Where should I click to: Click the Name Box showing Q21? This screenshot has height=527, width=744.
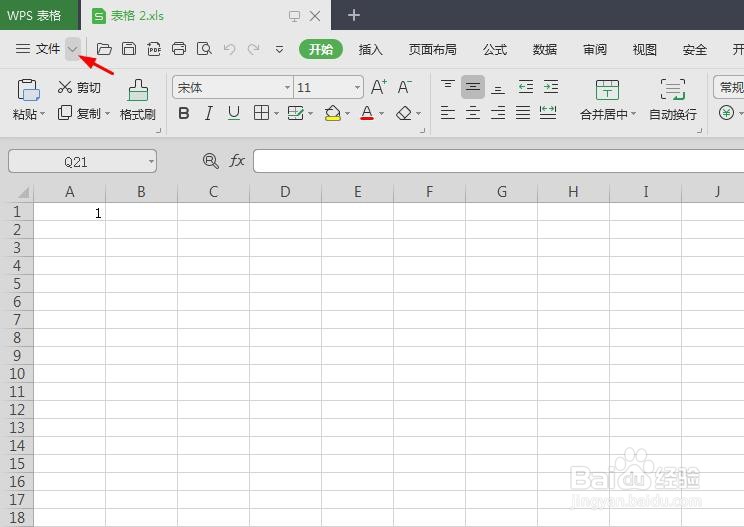click(82, 161)
